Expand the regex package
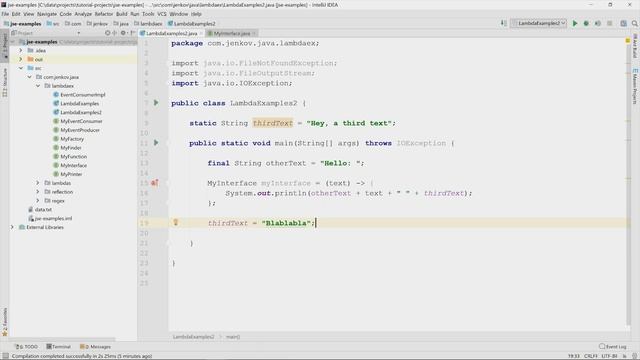 coord(38,201)
